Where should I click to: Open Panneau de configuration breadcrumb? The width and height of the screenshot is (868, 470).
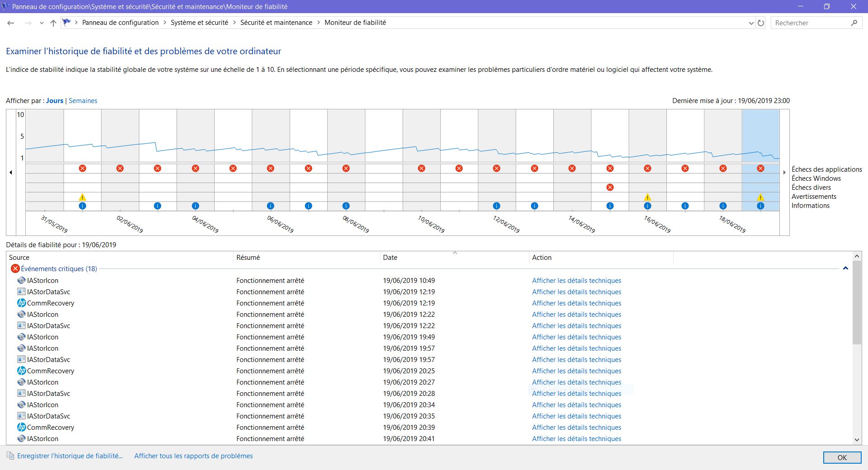coord(120,23)
